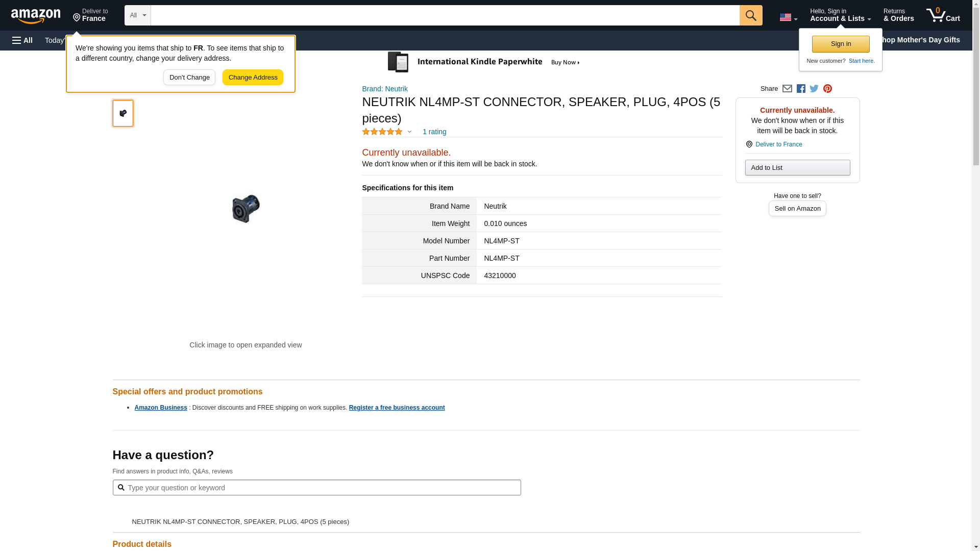Expand the search category All dropdown
Screen dimensions: 980x551
(x=138, y=15)
